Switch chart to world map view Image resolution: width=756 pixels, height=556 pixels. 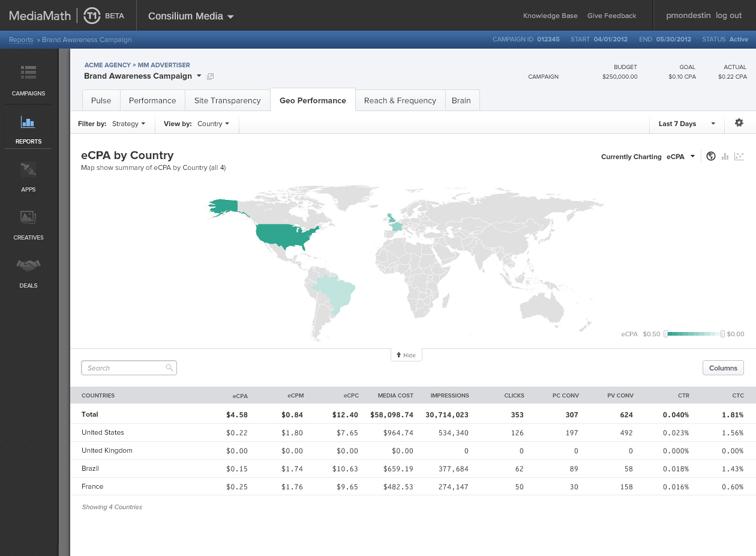[x=711, y=157]
